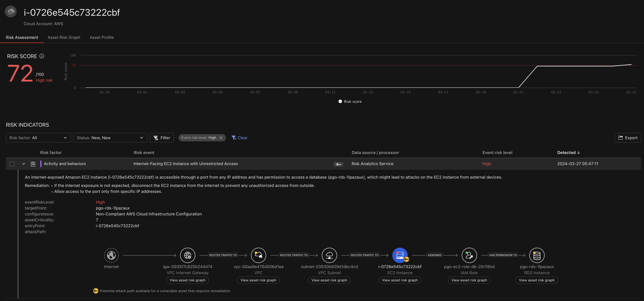Click the Filter button
The image size is (644, 301).
click(x=162, y=138)
